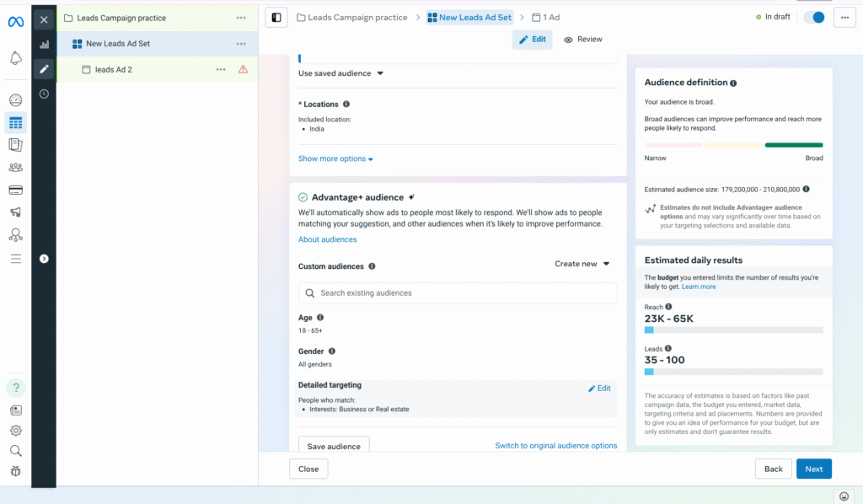Focus the Search existing audiences field
The height and width of the screenshot is (504, 863).
click(x=458, y=292)
